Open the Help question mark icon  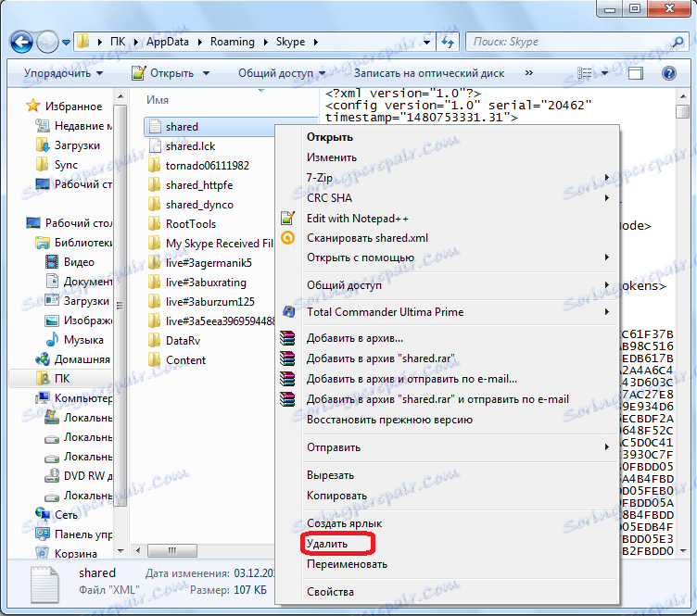(x=668, y=73)
